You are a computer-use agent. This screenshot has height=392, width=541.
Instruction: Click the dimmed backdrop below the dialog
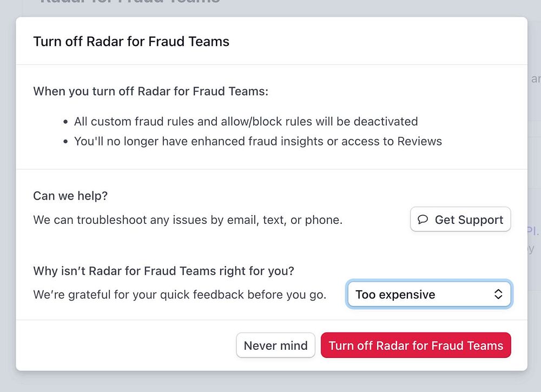(x=270, y=382)
